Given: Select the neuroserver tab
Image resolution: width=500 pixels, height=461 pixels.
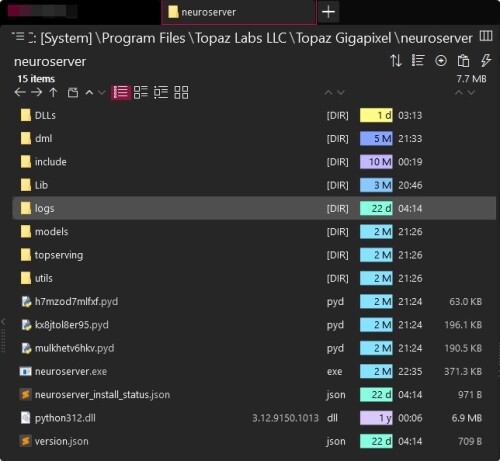Looking at the screenshot, I should point(238,12).
